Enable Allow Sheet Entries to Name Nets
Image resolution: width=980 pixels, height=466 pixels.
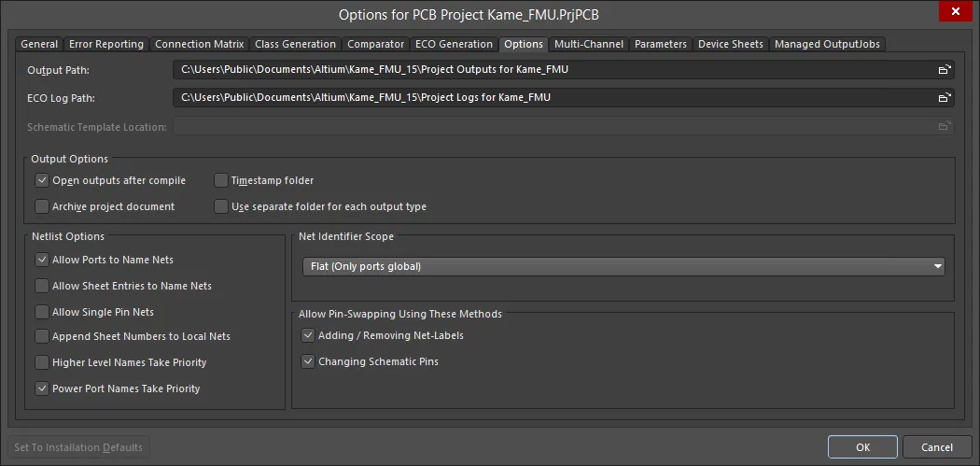tap(42, 286)
